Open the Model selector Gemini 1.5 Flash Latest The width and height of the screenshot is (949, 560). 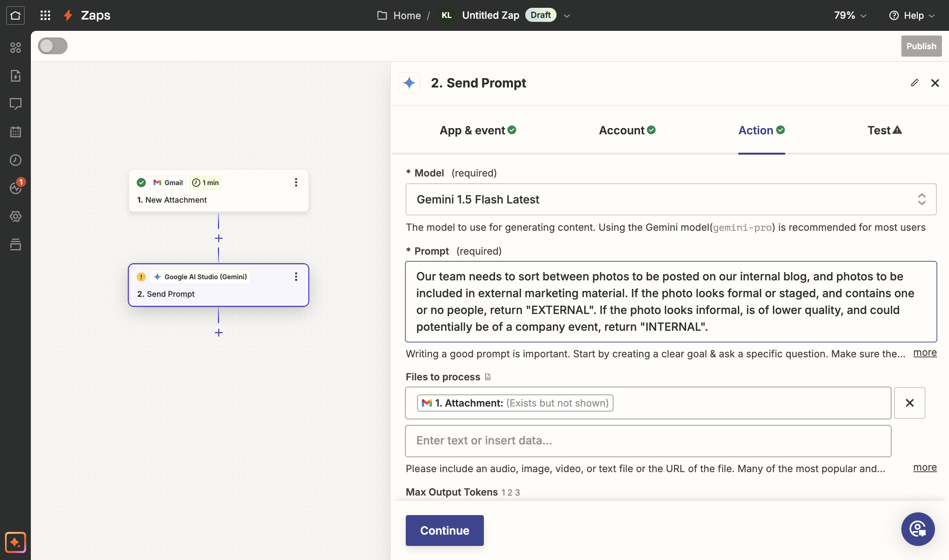671,199
